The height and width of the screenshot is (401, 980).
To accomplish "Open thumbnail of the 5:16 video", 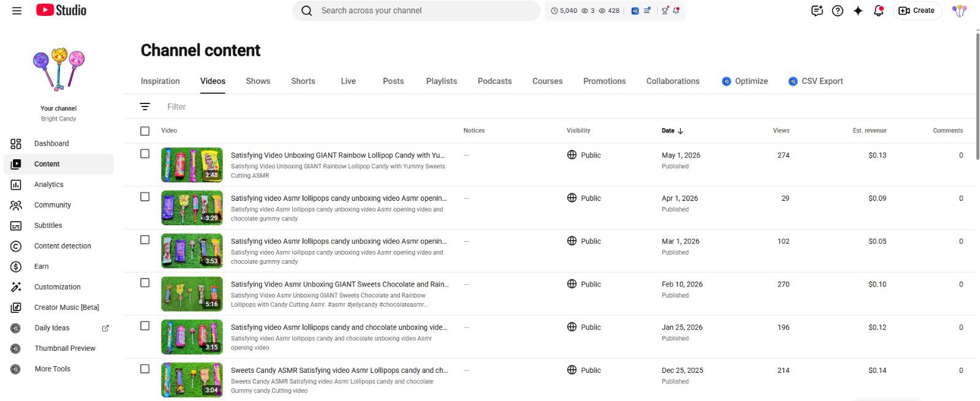I will pos(192,294).
